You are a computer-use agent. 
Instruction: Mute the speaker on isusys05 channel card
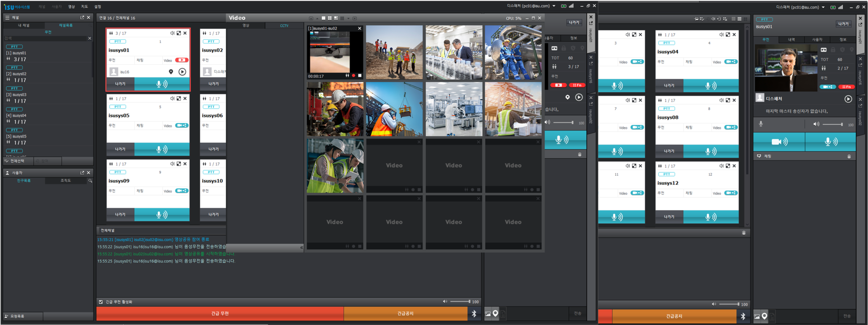click(x=172, y=99)
